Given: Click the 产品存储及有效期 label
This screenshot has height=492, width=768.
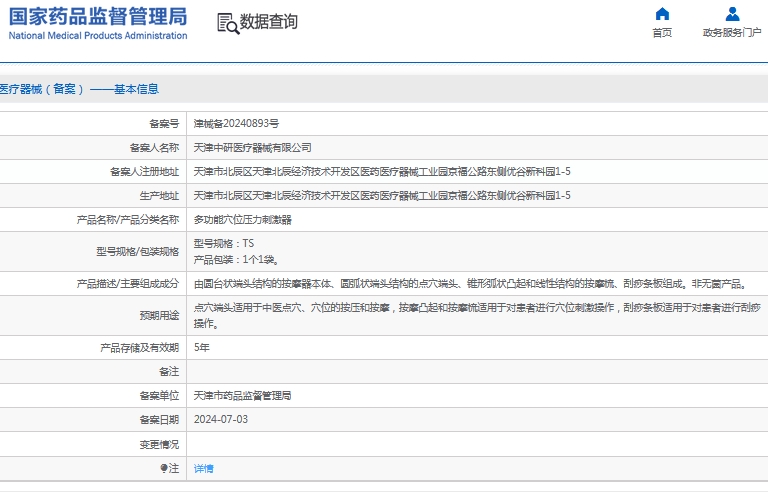Looking at the screenshot, I should tap(140, 347).
